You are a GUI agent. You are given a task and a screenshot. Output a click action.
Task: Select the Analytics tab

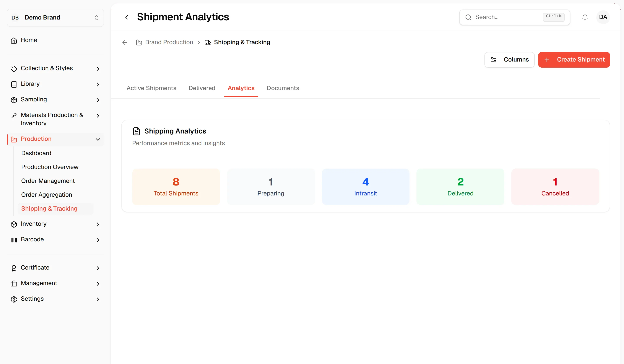[x=241, y=88]
